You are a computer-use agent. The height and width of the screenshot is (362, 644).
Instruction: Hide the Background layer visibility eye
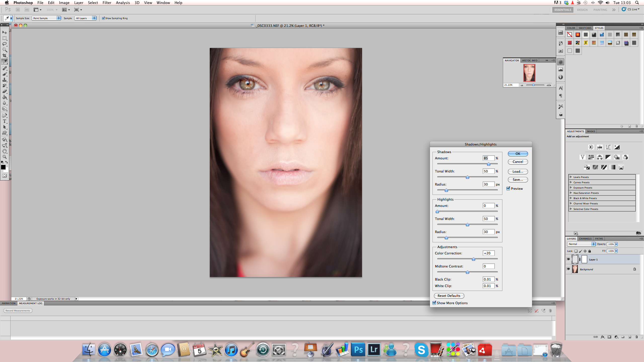click(568, 269)
